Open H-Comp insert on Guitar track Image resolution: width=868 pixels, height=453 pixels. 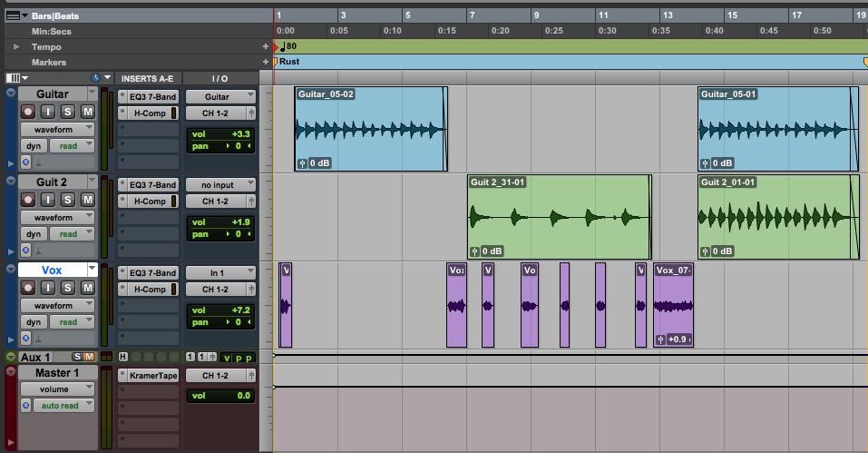click(x=148, y=113)
